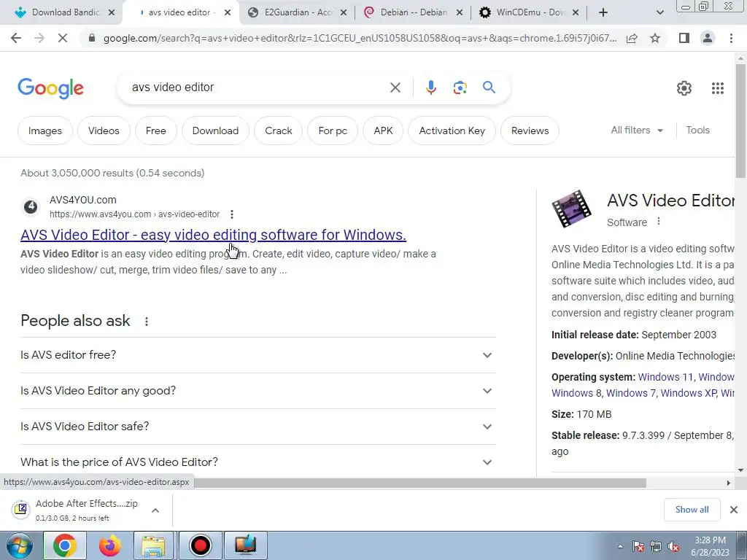The height and width of the screenshot is (560, 747).
Task: Select the Reviews filter chip
Action: point(530,131)
